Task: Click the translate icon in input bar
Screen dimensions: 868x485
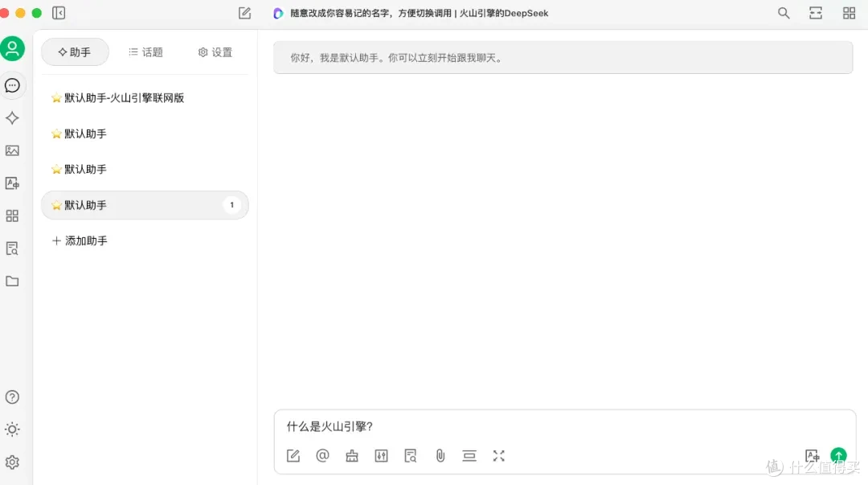Action: pos(812,455)
